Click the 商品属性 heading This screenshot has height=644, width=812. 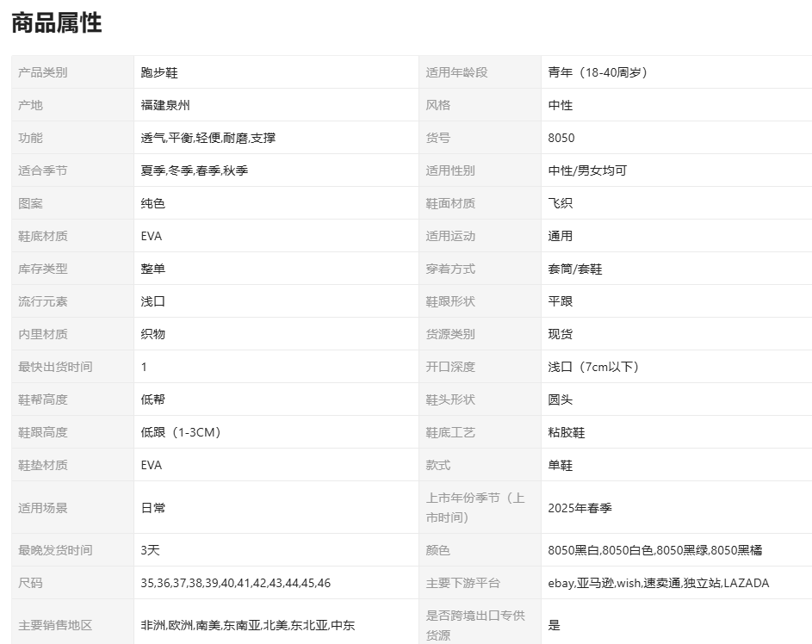[57, 23]
